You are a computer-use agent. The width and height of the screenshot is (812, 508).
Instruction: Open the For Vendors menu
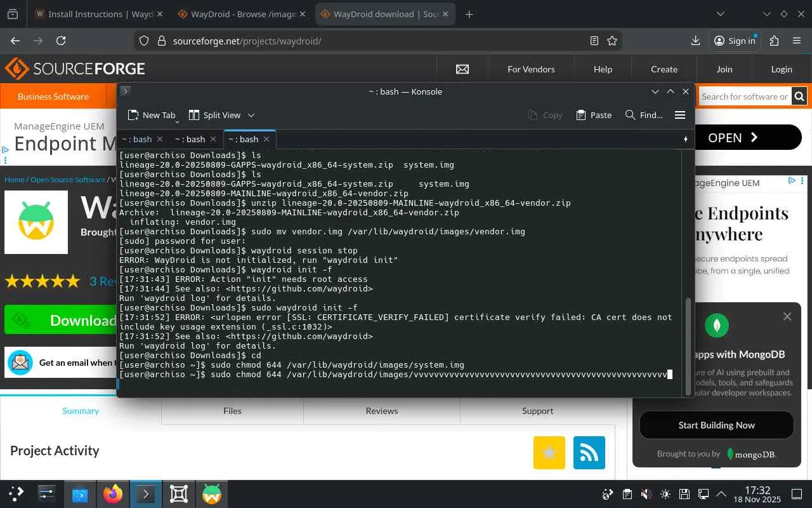(531, 69)
